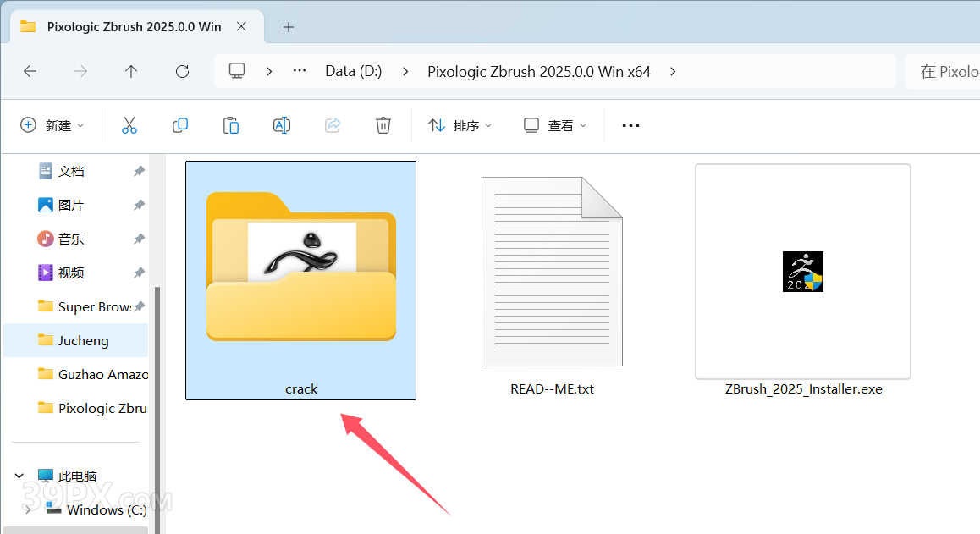Open the 新建 dropdown menu
Viewport: 980px width, 534px height.
pyautogui.click(x=52, y=126)
